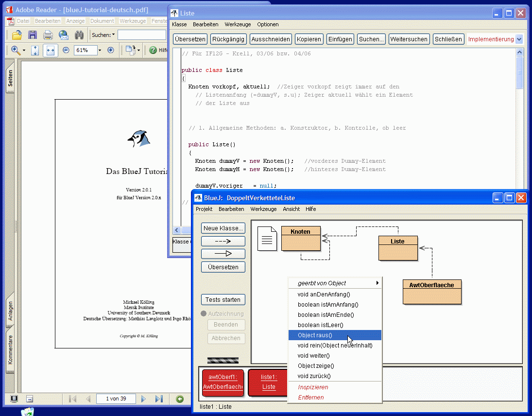Click the Neue Klasse... button
This screenshot has width=532, height=416.
tap(223, 228)
